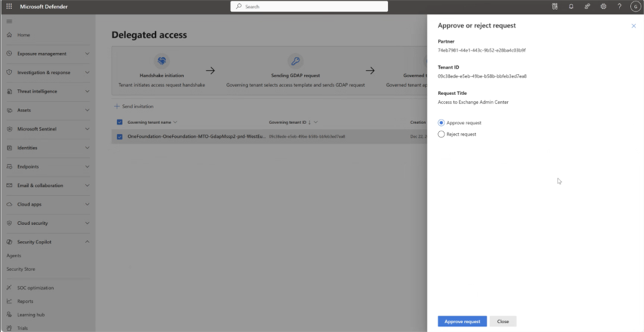Open Agents under Security Copilot
644x332 pixels.
click(14, 255)
